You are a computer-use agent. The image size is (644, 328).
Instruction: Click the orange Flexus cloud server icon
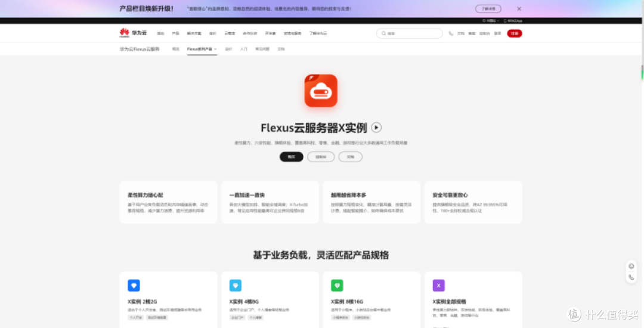tap(321, 91)
